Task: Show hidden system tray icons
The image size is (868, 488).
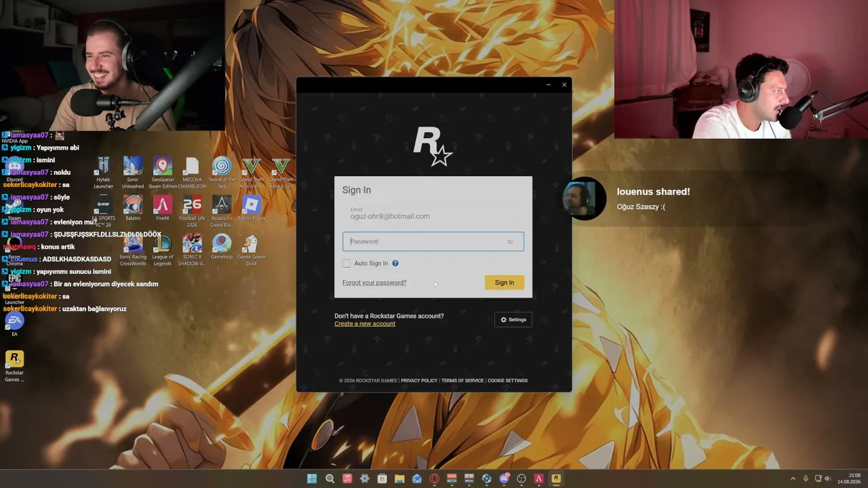Action: coord(793,479)
